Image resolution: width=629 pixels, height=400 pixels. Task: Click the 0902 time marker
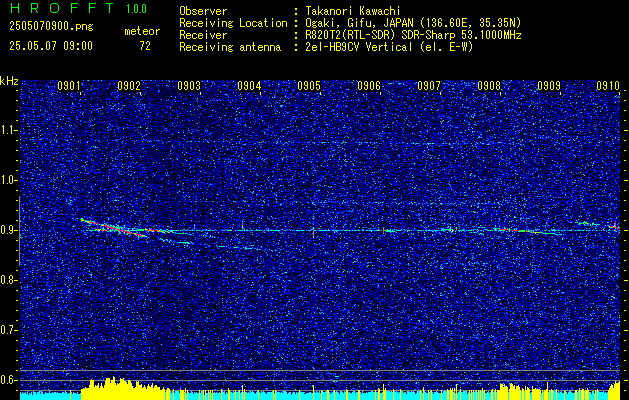click(x=129, y=86)
